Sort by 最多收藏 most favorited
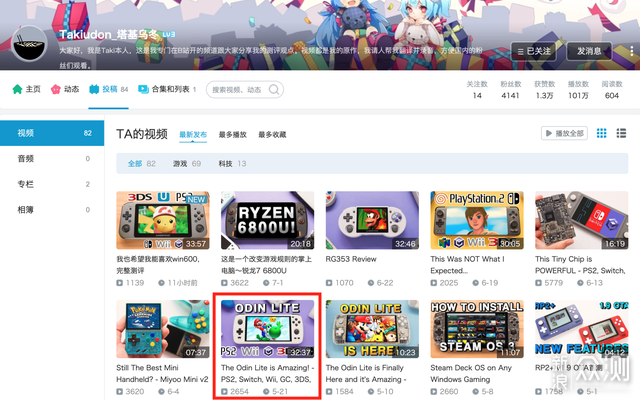Viewport: 640px width, 400px height. (x=272, y=135)
